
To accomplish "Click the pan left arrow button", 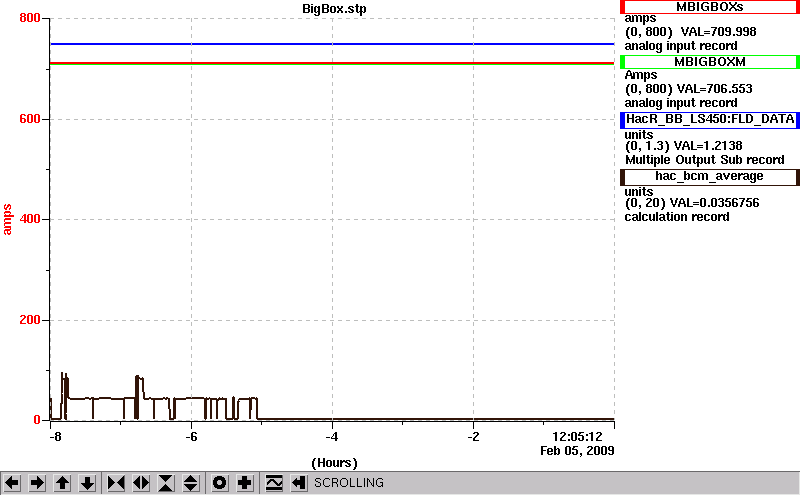I will click(x=12, y=483).
